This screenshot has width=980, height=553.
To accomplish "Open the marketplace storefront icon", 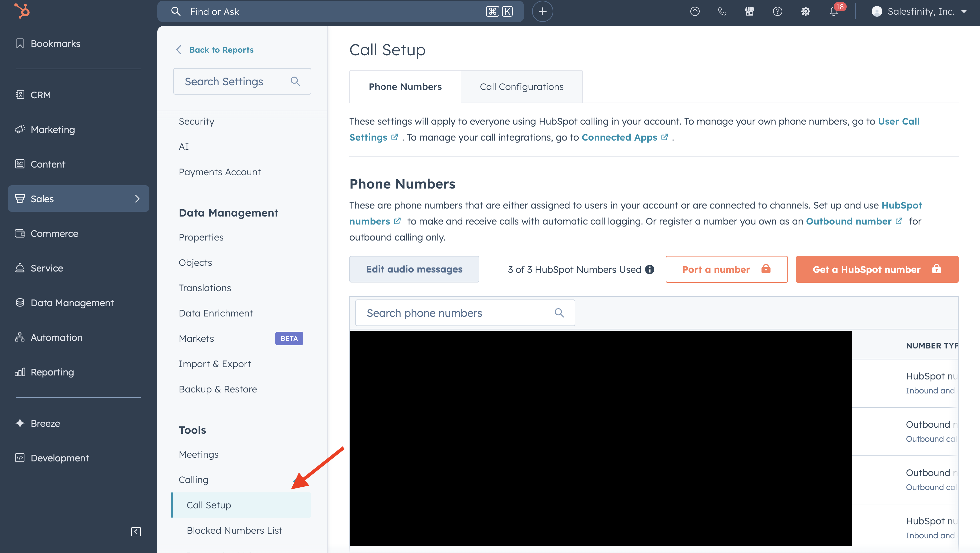I will click(749, 11).
